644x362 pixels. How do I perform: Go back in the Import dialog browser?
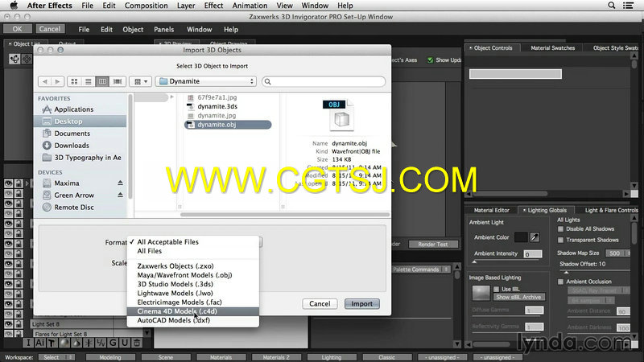45,82
